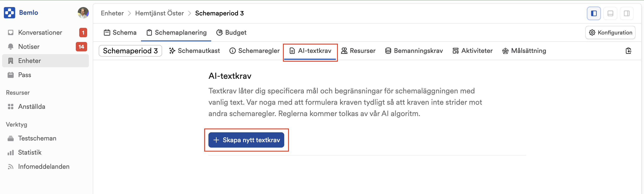Open Testscheman under Verktyg

click(46, 138)
